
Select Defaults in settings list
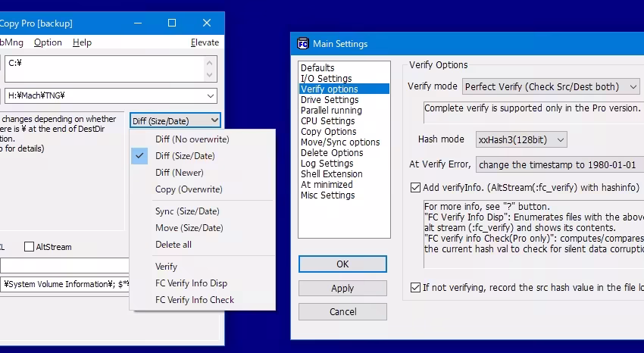click(x=344, y=67)
